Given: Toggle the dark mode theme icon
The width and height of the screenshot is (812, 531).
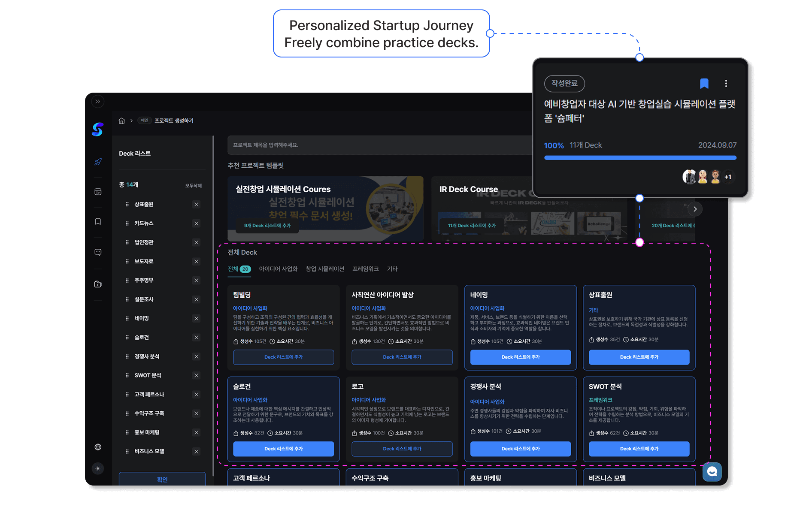Looking at the screenshot, I should (98, 468).
